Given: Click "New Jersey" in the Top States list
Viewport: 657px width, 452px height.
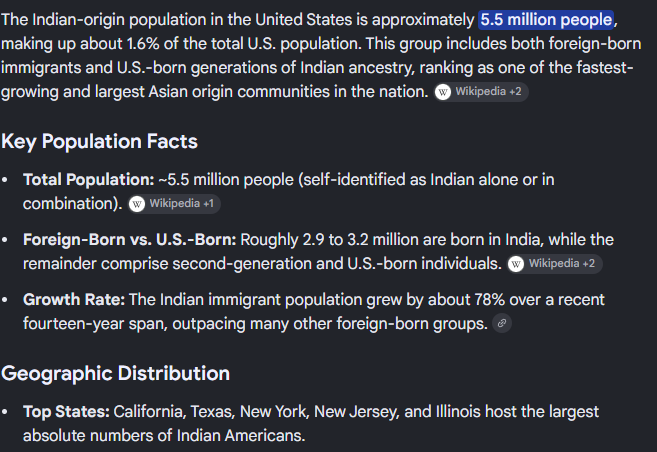Looking at the screenshot, I should tap(357, 411).
